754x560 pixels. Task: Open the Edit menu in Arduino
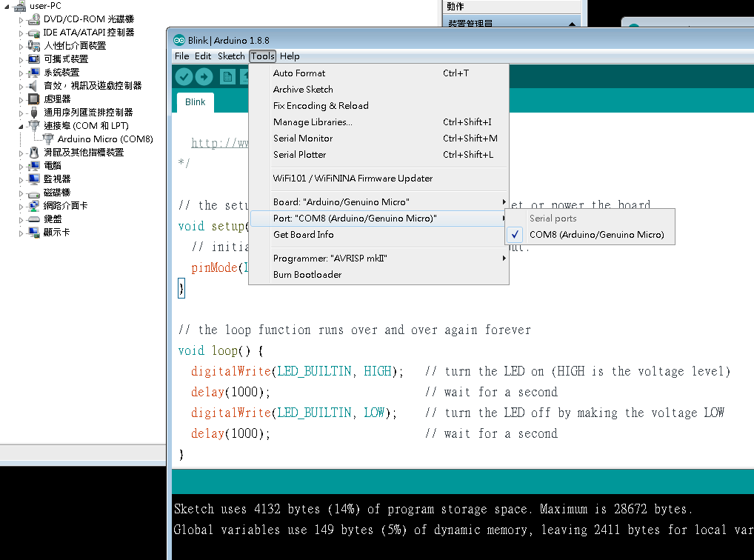(203, 56)
